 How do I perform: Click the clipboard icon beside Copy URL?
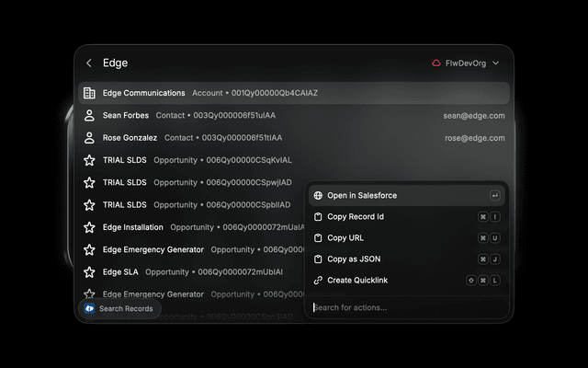(318, 238)
